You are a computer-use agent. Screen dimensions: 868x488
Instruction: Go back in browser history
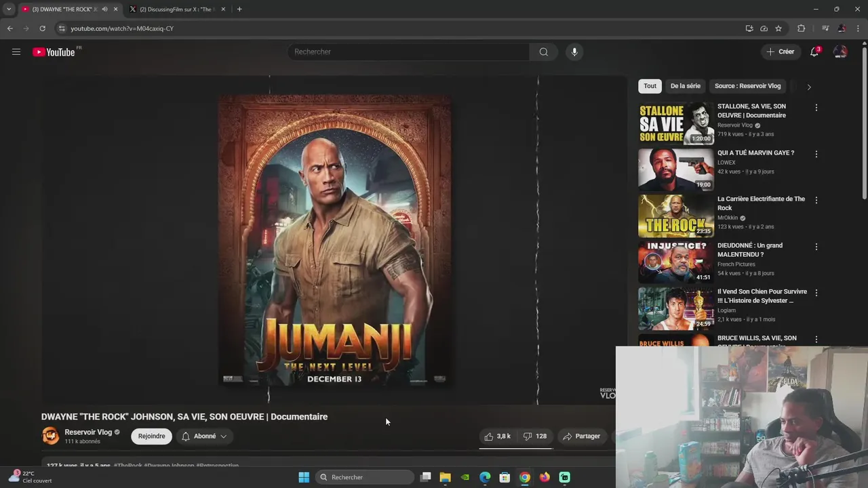tap(9, 28)
